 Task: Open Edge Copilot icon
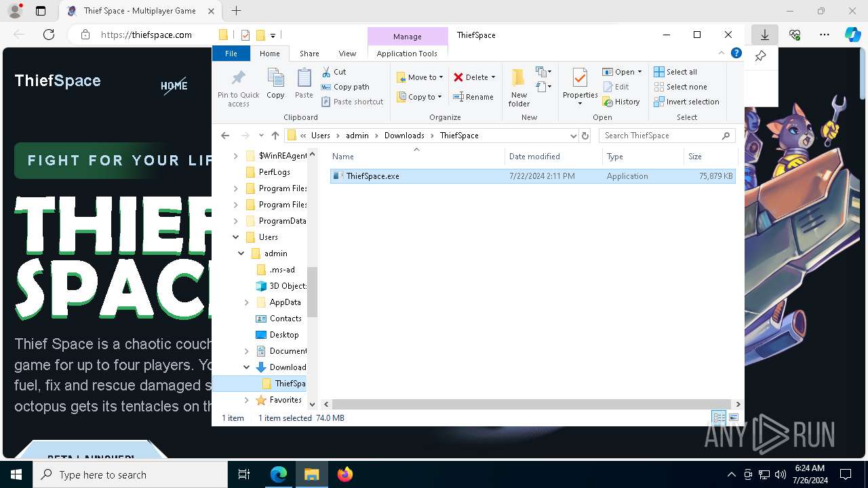[x=852, y=35]
